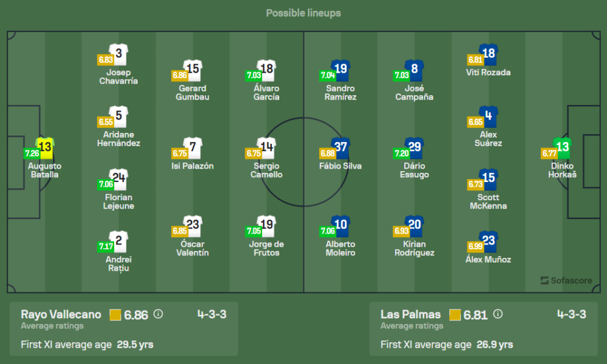Viewport: 607px width, 364px height.
Task: Select Josep Chavarría's number 3 shirt icon
Action: click(118, 53)
